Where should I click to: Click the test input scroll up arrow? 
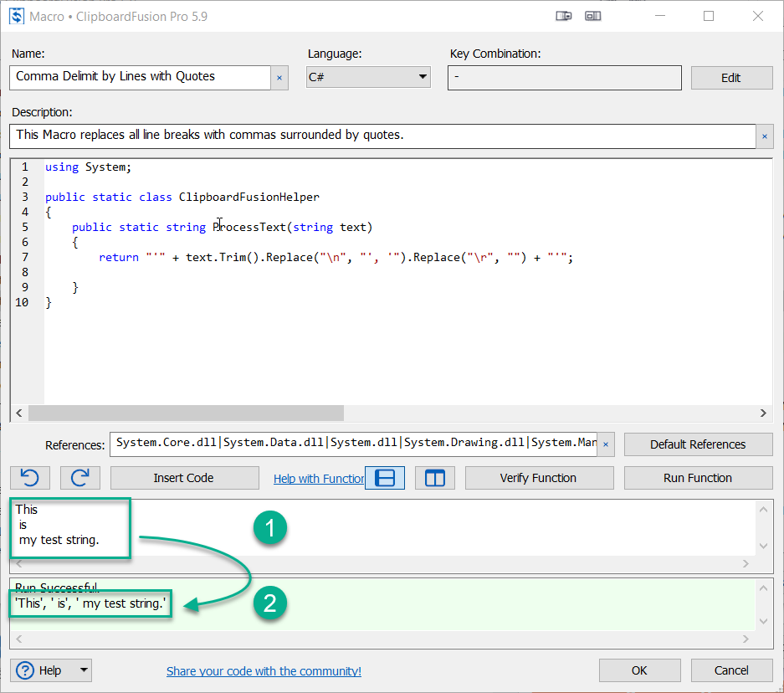(x=763, y=510)
